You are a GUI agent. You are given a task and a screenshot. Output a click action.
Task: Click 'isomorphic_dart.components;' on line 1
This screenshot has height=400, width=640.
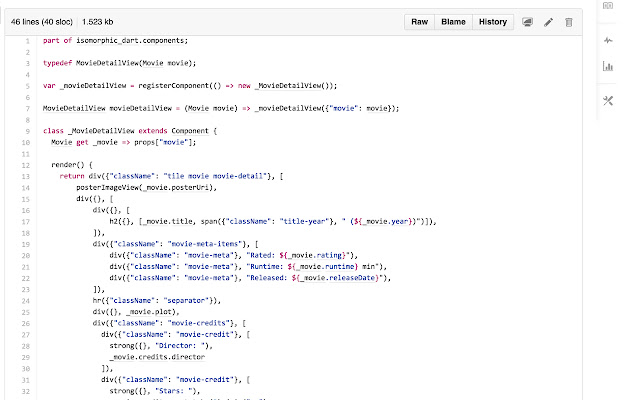132,40
